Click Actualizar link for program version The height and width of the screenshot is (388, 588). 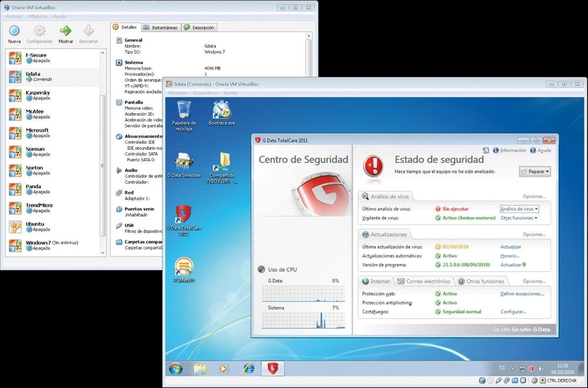511,265
